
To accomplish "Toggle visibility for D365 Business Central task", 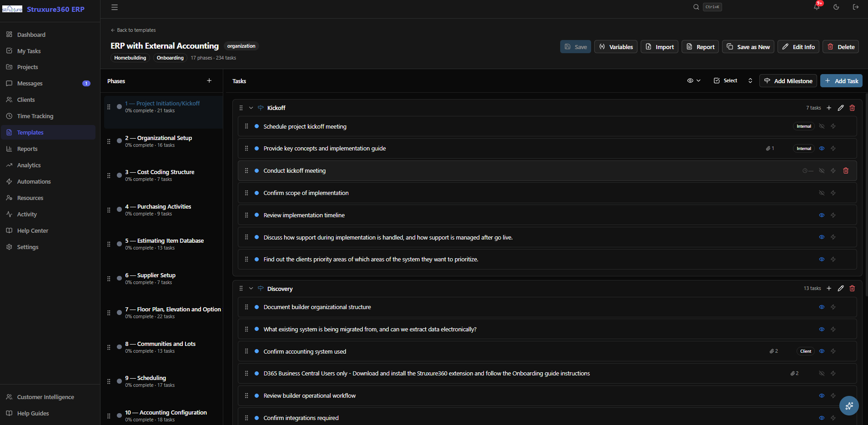I will point(822,374).
